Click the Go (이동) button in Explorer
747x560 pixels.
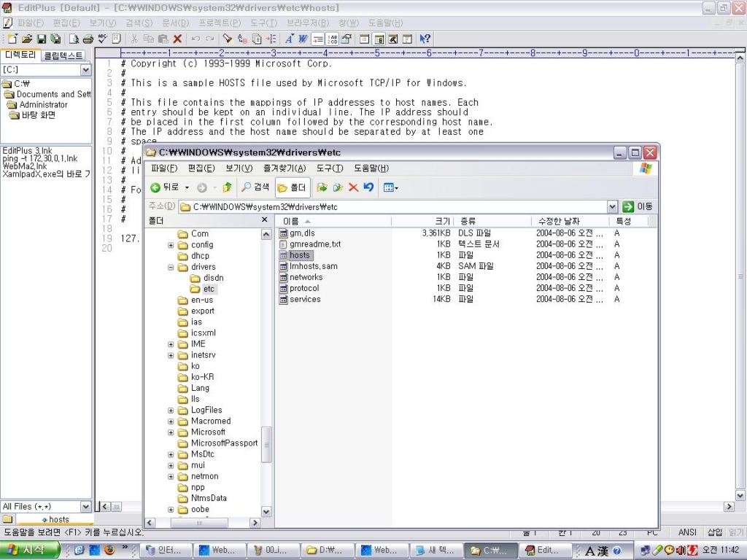(x=638, y=206)
